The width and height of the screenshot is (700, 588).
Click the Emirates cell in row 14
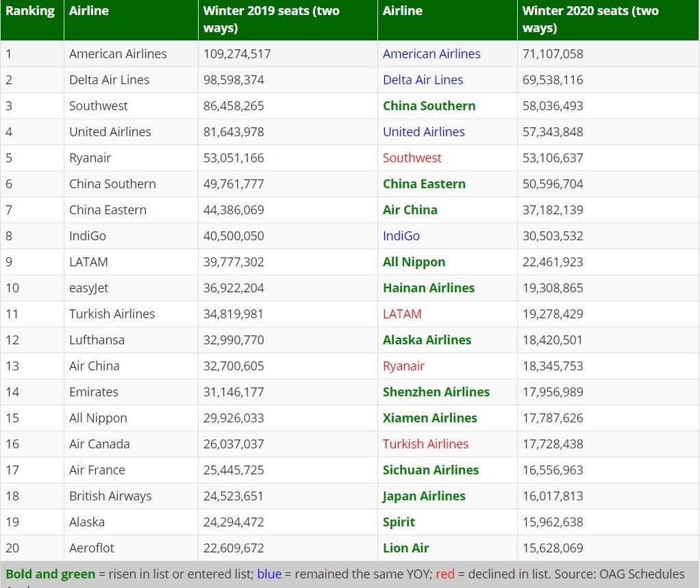(x=93, y=392)
